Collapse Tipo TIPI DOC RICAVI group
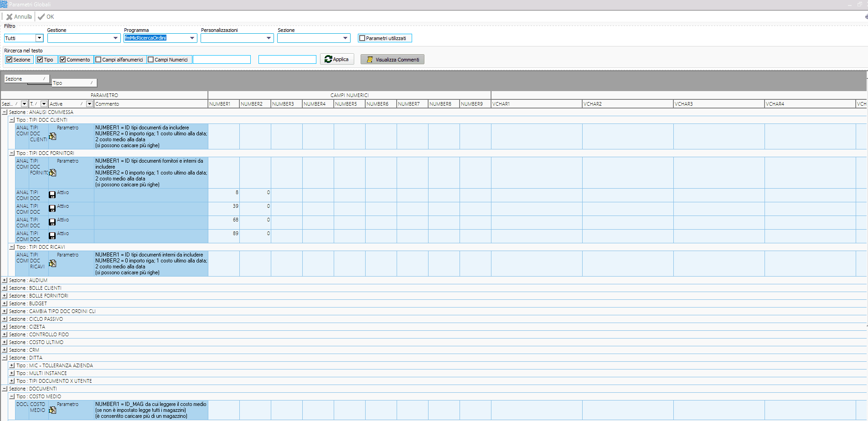The height and width of the screenshot is (421, 868). [12, 247]
